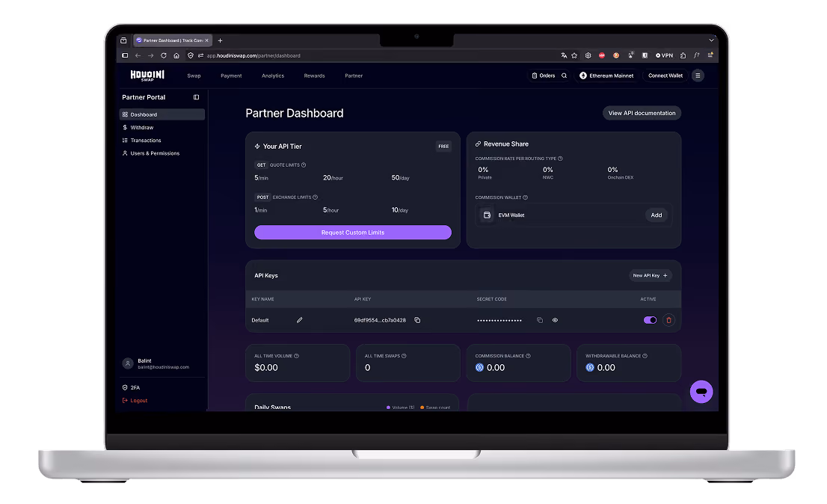Select the Partner Dashboard browser tab
Screen dimensions: 827x504
(x=173, y=40)
